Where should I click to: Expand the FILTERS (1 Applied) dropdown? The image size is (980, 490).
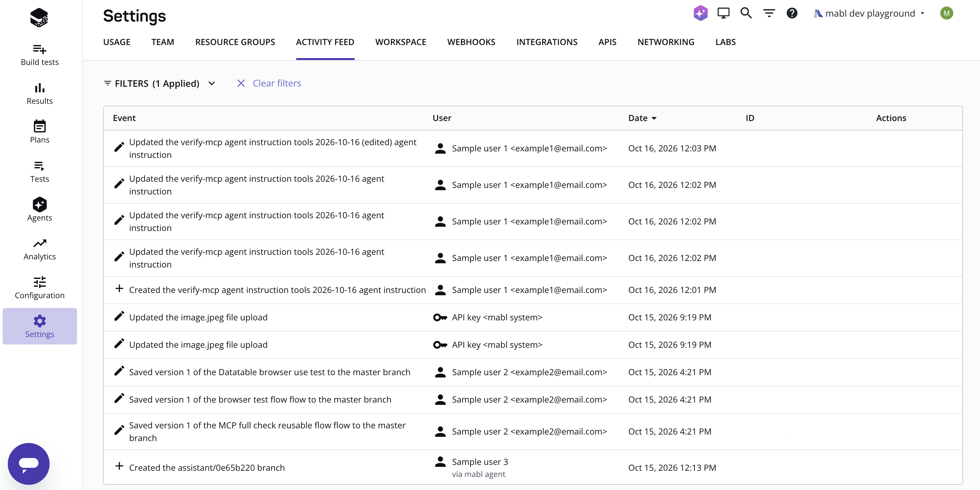tap(160, 83)
